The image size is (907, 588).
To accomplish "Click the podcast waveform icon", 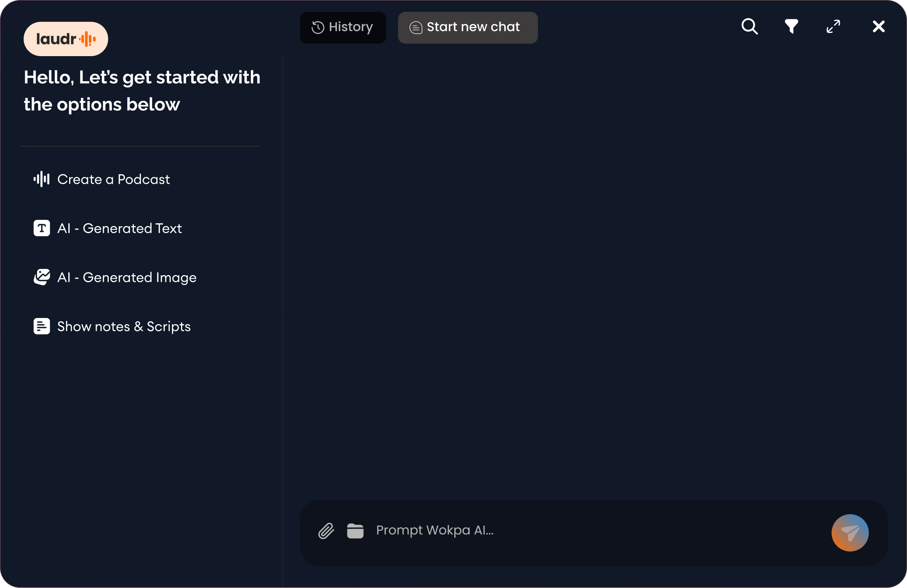I will pos(42,179).
